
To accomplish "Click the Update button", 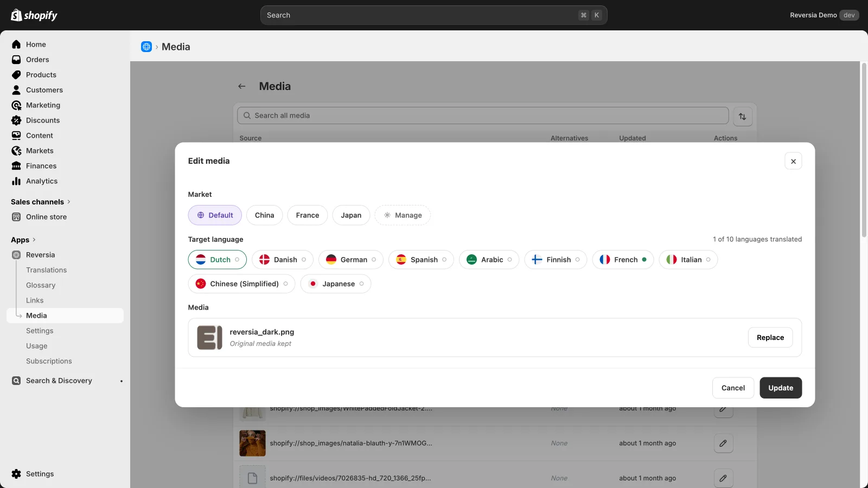I will [x=781, y=388].
